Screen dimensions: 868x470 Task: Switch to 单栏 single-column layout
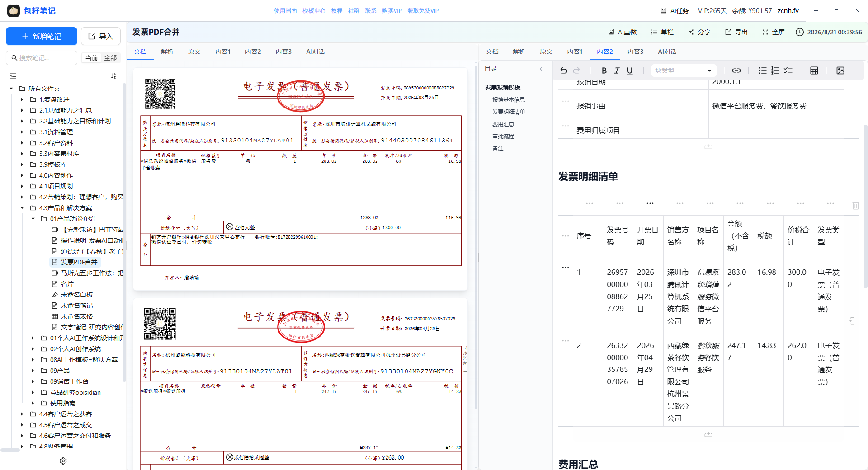pyautogui.click(x=662, y=32)
